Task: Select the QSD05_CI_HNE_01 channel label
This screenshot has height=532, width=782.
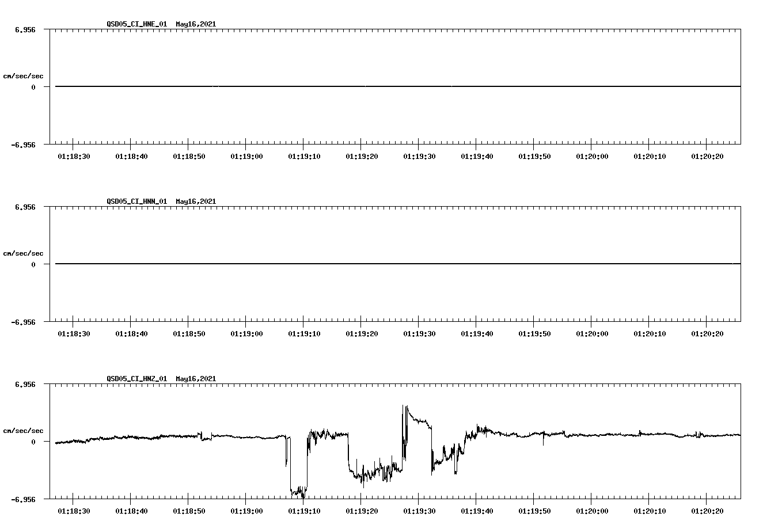Action: [x=136, y=25]
